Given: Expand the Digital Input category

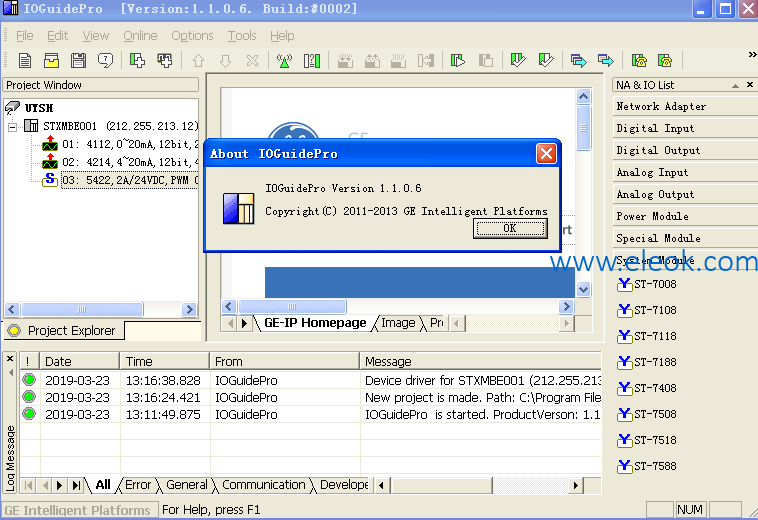Looking at the screenshot, I should click(x=685, y=128).
